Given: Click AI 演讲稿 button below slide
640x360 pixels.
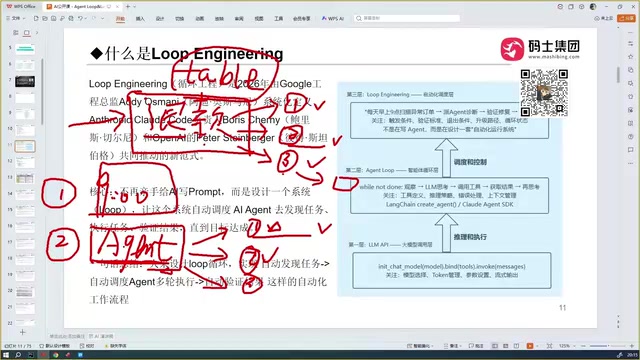Looking at the screenshot, I should (x=102, y=336).
